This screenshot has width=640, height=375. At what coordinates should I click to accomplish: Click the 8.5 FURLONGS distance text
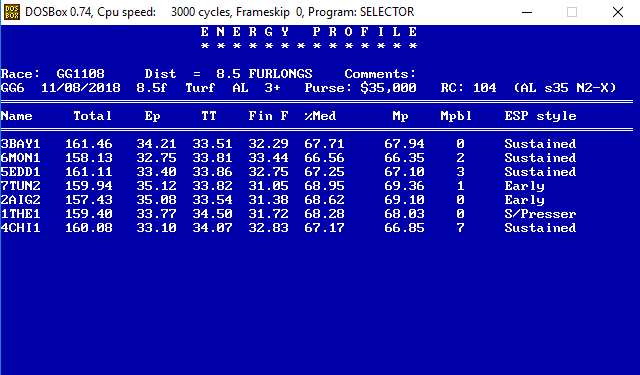point(264,74)
